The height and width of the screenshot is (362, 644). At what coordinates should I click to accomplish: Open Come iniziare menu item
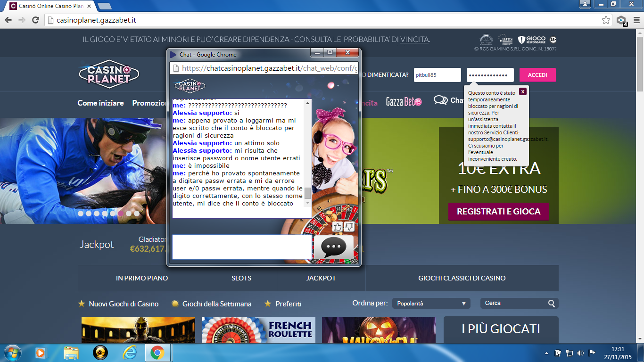[101, 103]
